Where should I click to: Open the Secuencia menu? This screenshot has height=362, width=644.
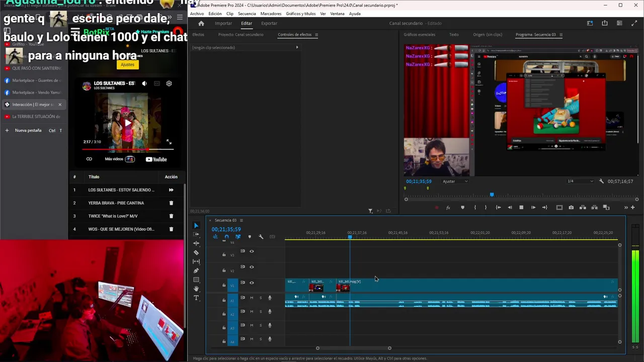(247, 14)
